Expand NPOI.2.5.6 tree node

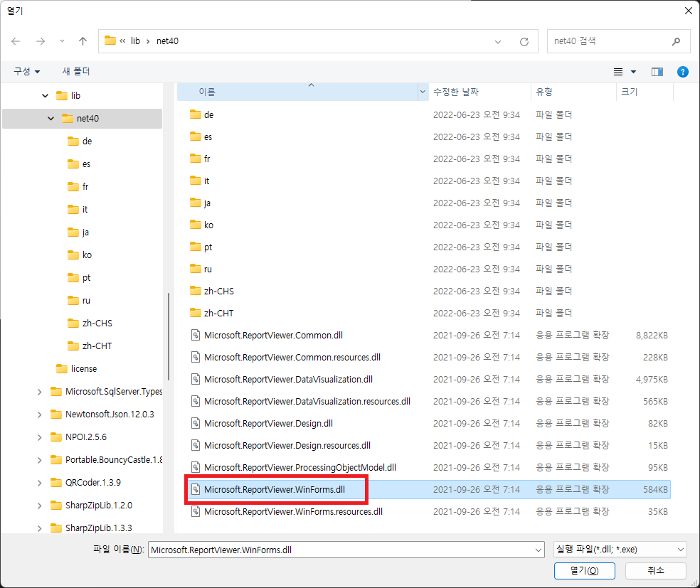click(x=40, y=437)
